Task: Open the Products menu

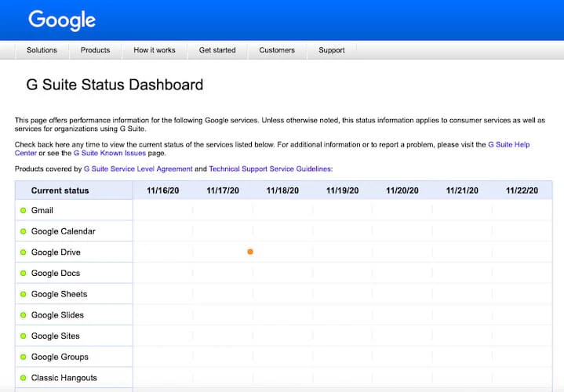Action: (96, 50)
